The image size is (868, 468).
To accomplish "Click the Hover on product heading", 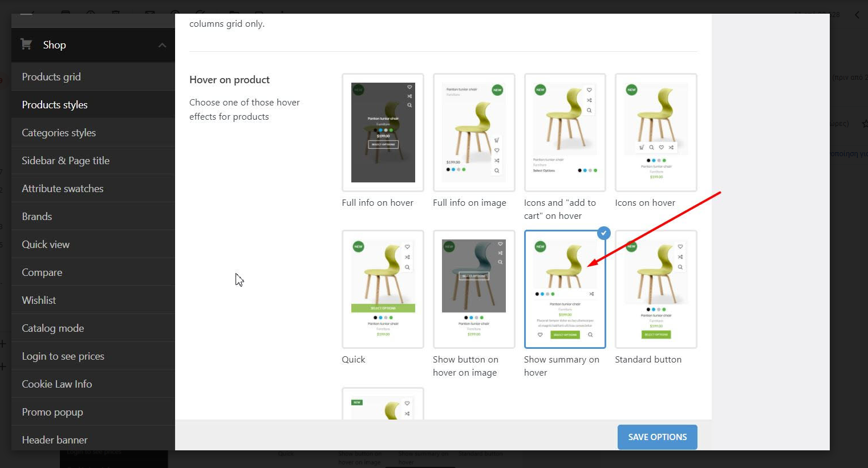I will [x=229, y=80].
